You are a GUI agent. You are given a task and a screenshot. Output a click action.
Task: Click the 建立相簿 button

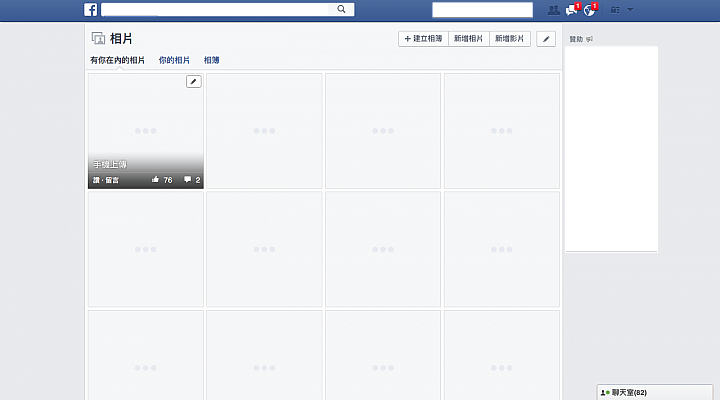click(423, 39)
